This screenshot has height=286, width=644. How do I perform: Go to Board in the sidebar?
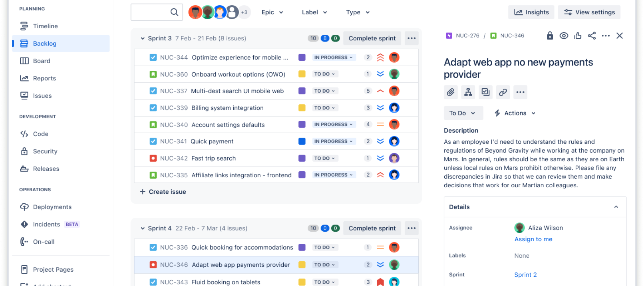(42, 61)
